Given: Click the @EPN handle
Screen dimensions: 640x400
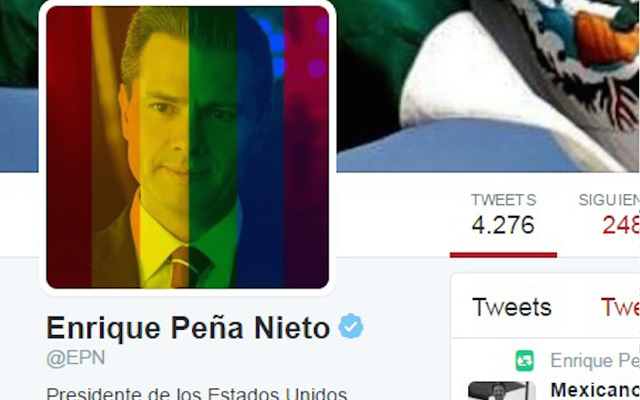Looking at the screenshot, I should point(76,358).
